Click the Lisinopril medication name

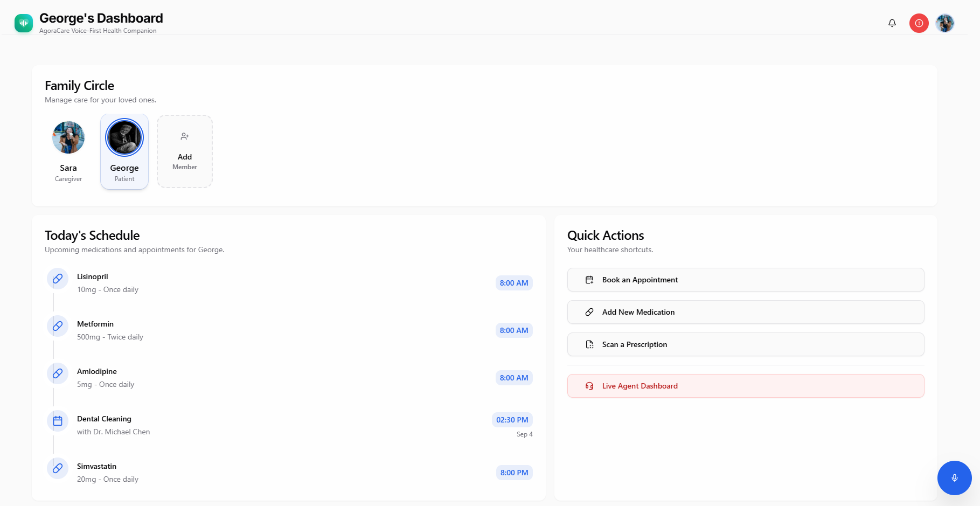pyautogui.click(x=93, y=276)
